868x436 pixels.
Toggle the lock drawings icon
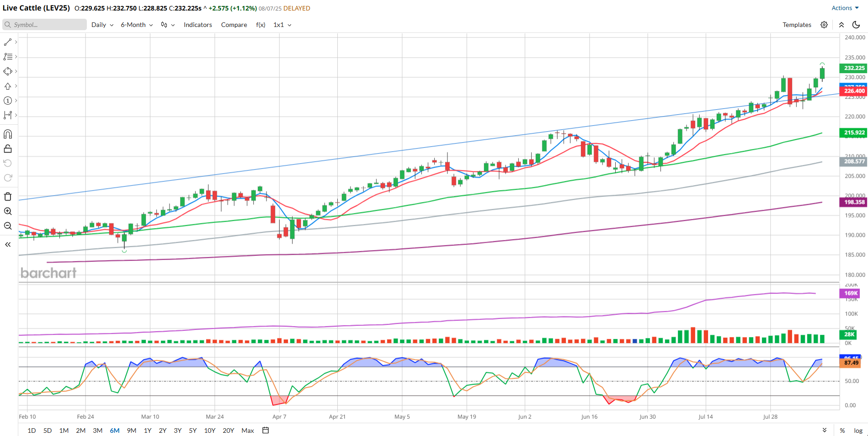tap(8, 149)
